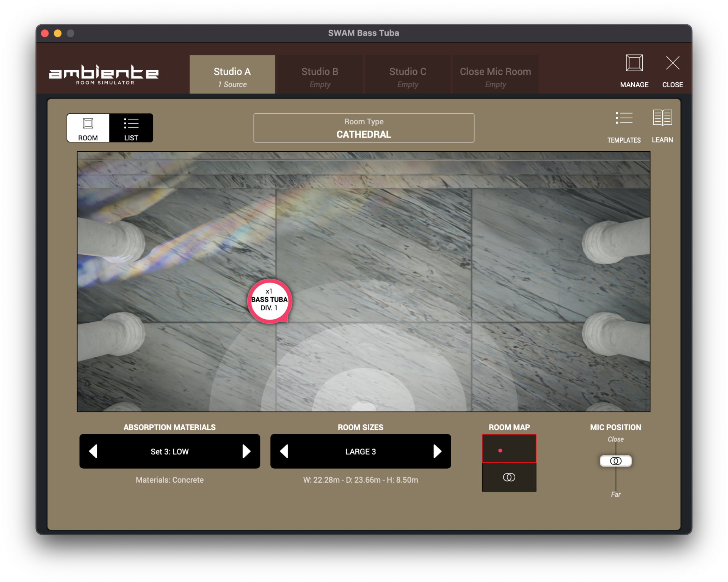Click the red source dot in the Room Map

coord(501,451)
